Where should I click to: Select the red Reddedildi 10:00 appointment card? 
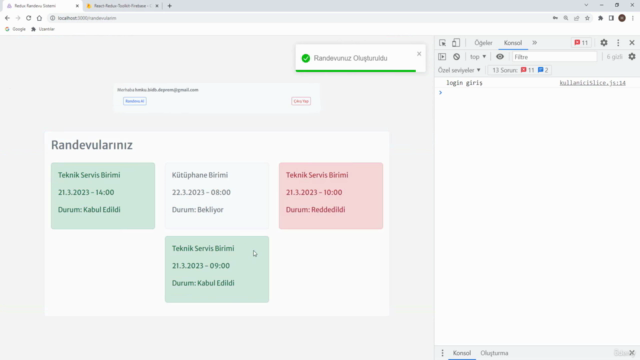(331, 196)
